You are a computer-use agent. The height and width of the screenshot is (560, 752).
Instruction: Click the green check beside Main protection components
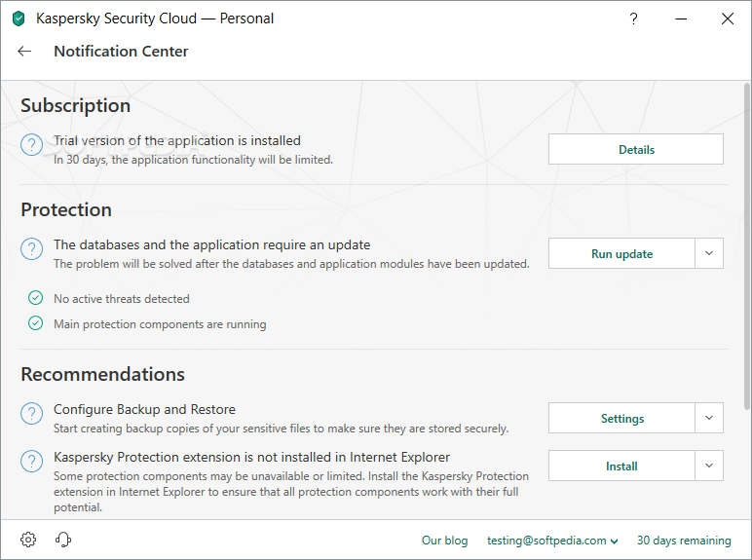[x=35, y=323]
